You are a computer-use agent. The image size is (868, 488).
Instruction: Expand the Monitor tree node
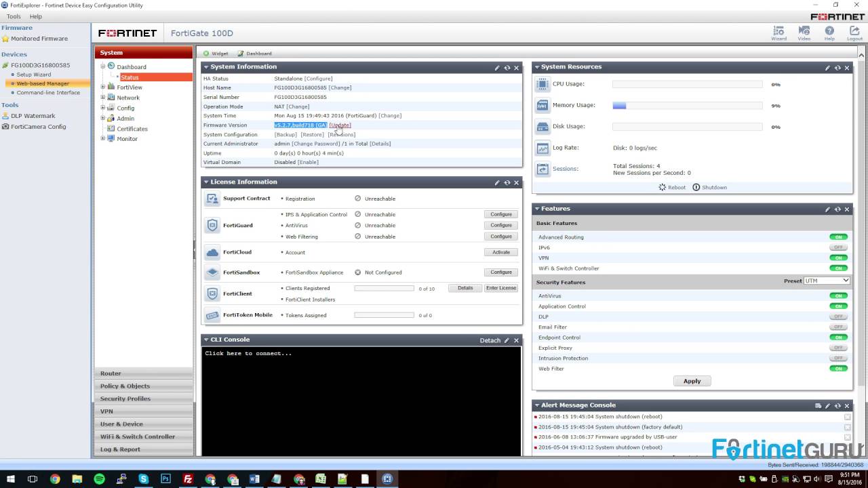click(x=103, y=138)
